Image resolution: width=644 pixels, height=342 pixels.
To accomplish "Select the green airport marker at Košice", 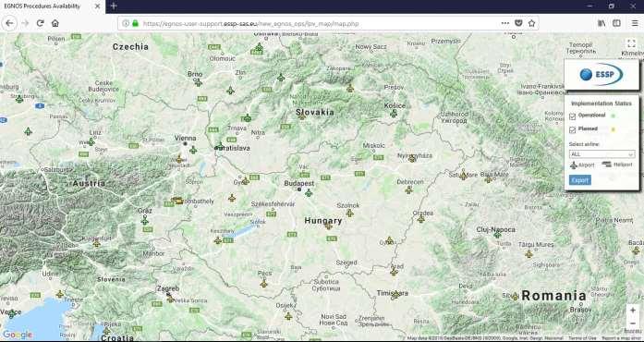I will pos(394,114).
